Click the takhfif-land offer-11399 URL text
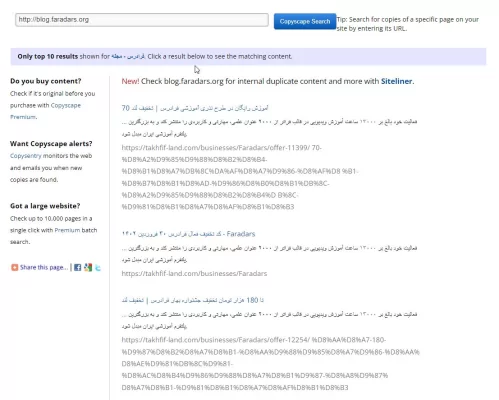 point(240,177)
